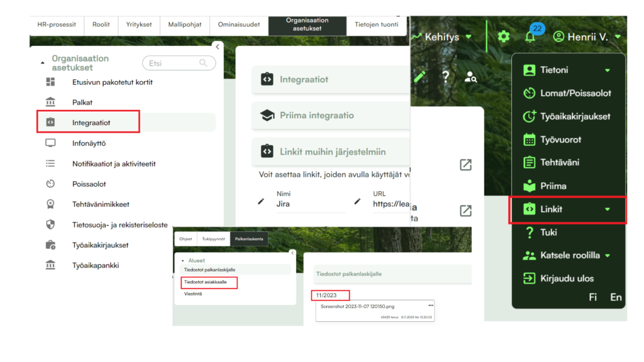Click the Tehtäväni clipboard icon in user menu
644x362 pixels.
click(x=530, y=163)
